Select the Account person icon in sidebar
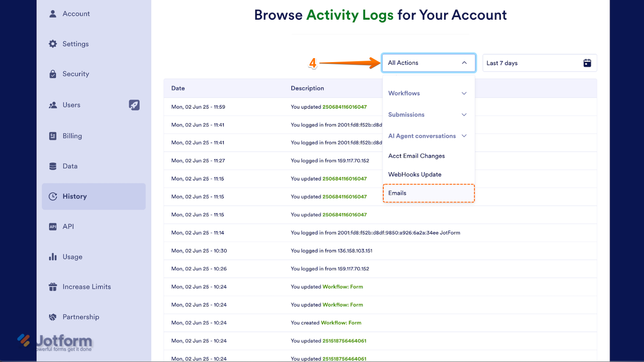Image resolution: width=644 pixels, height=362 pixels. (53, 13)
